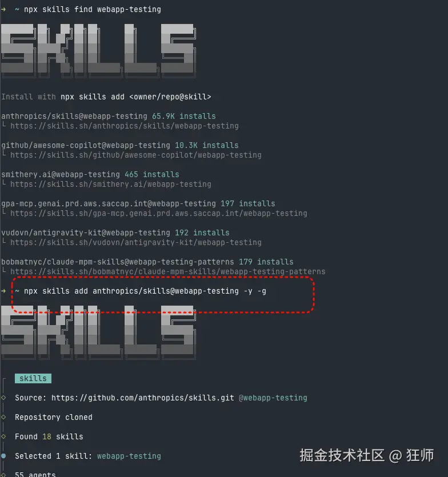Image resolution: width=448 pixels, height=477 pixels.
Task: Open the gpa-mcp.genai.prd.aws.saccap.int skills.sh URL
Action: click(158, 214)
